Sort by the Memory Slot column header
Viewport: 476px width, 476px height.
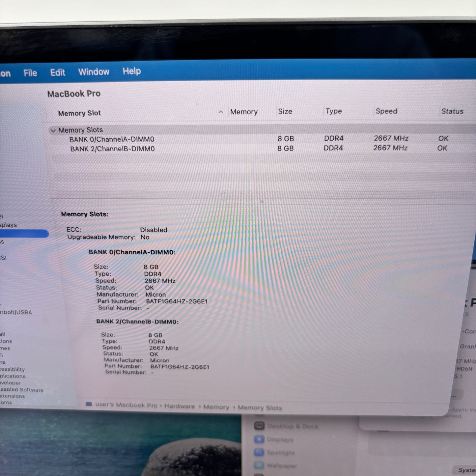pyautogui.click(x=79, y=113)
